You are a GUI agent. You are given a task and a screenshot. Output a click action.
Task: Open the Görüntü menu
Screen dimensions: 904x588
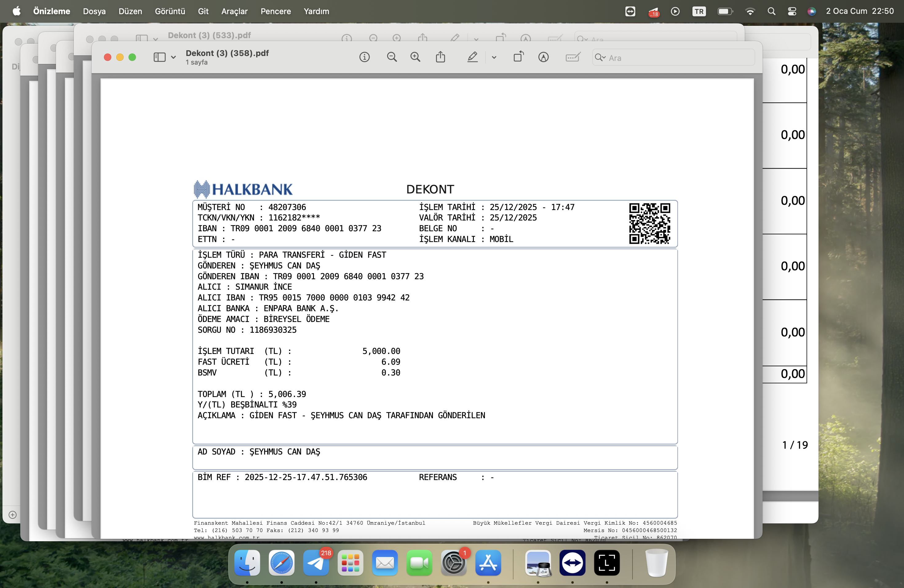pyautogui.click(x=170, y=11)
